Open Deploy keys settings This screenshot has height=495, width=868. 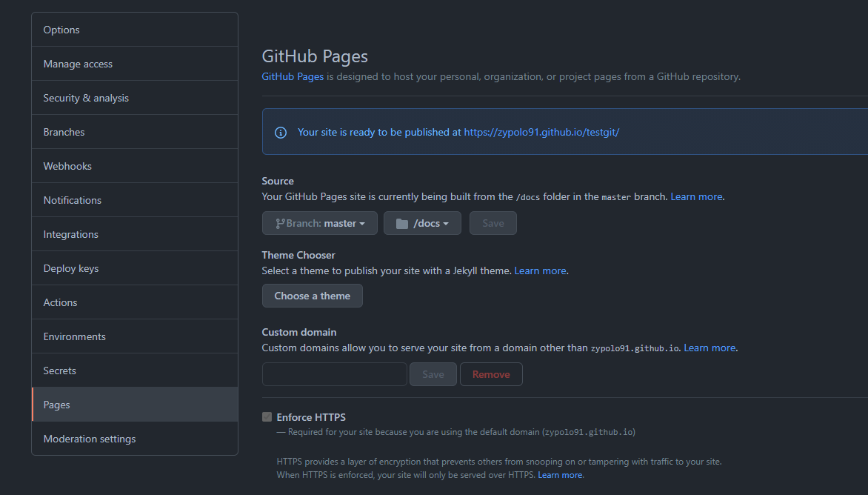135,268
